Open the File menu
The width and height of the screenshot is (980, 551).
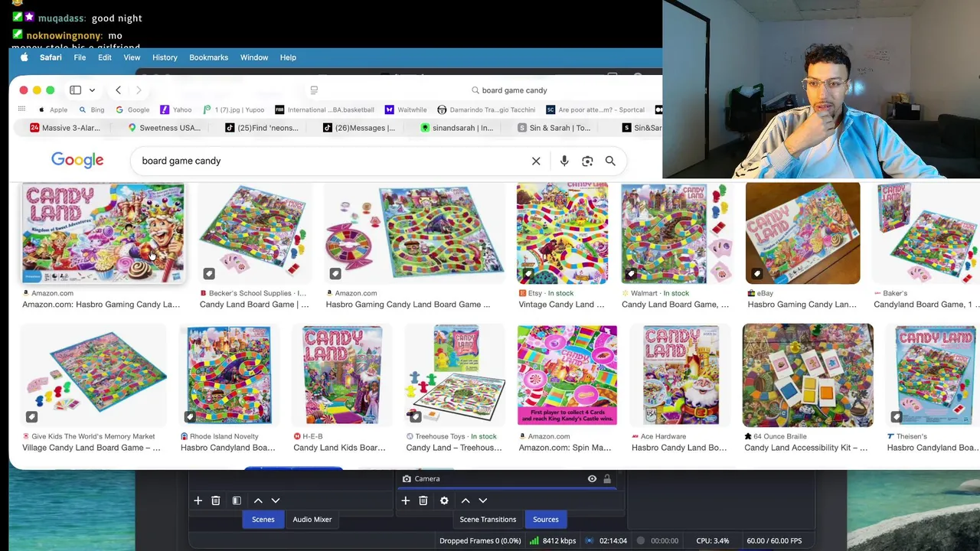coord(80,57)
